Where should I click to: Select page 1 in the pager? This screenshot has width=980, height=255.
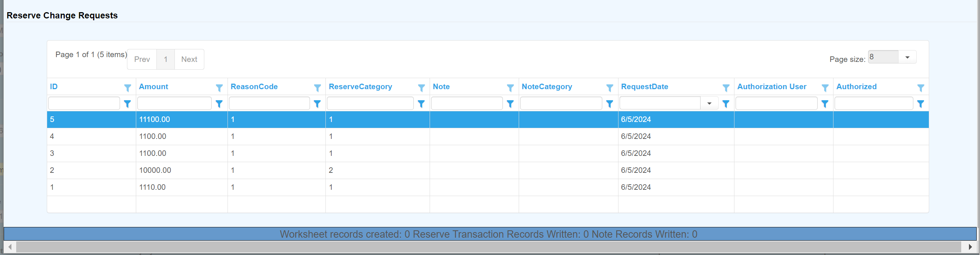pos(166,59)
